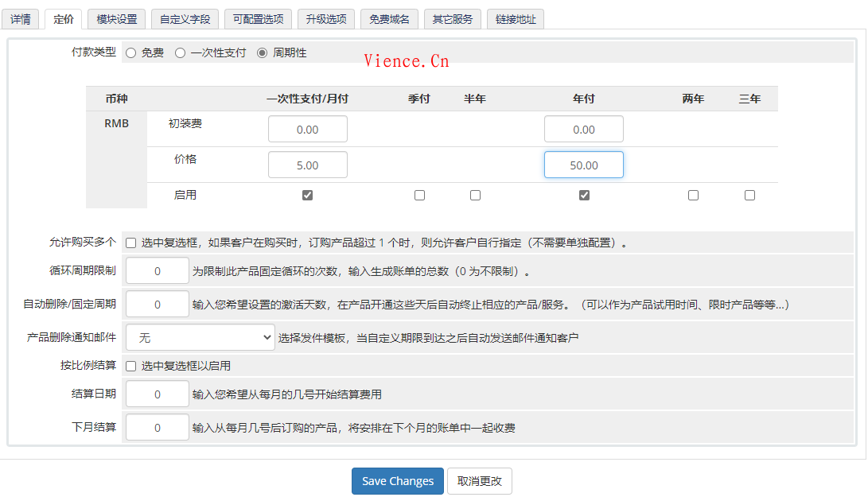Open the 产品删除通知邮件 dropdown
868x497 pixels.
point(200,337)
